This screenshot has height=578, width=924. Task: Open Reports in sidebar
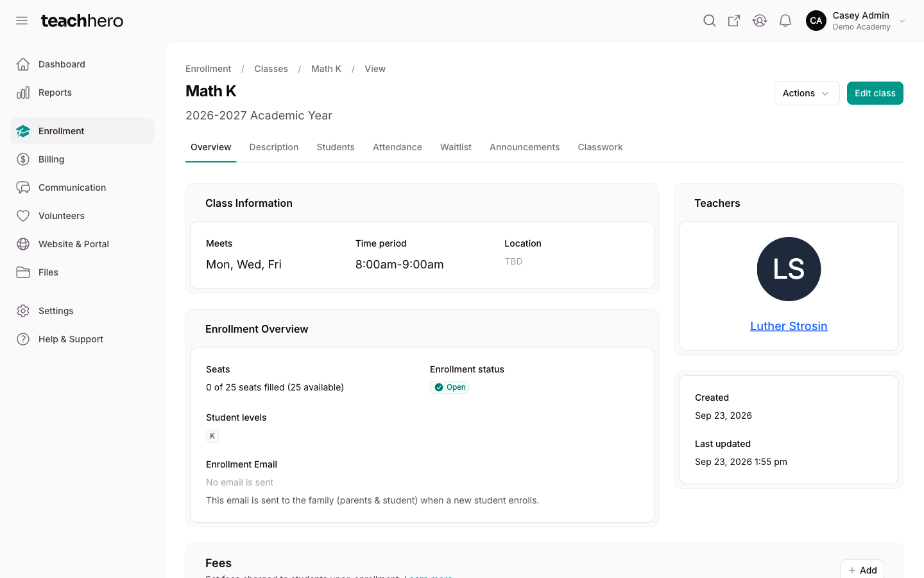pyautogui.click(x=82, y=92)
